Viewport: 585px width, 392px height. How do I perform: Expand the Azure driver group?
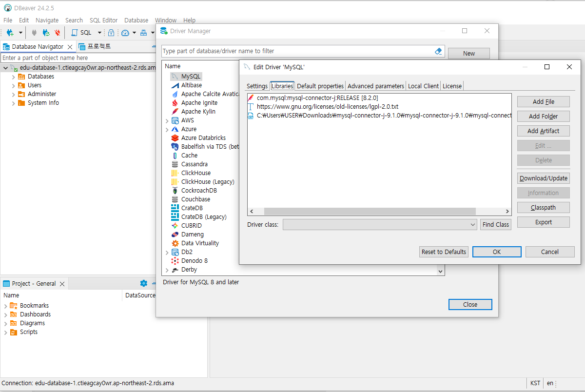(167, 130)
